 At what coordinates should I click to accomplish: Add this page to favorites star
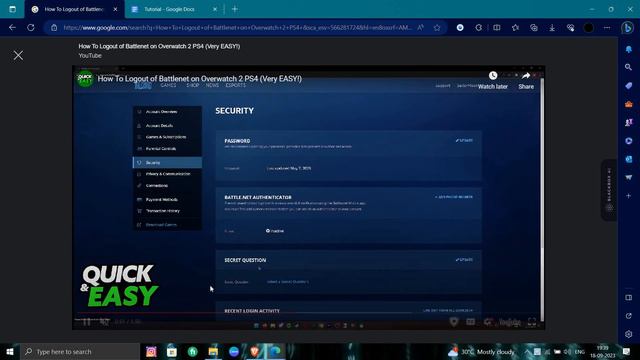[x=437, y=28]
